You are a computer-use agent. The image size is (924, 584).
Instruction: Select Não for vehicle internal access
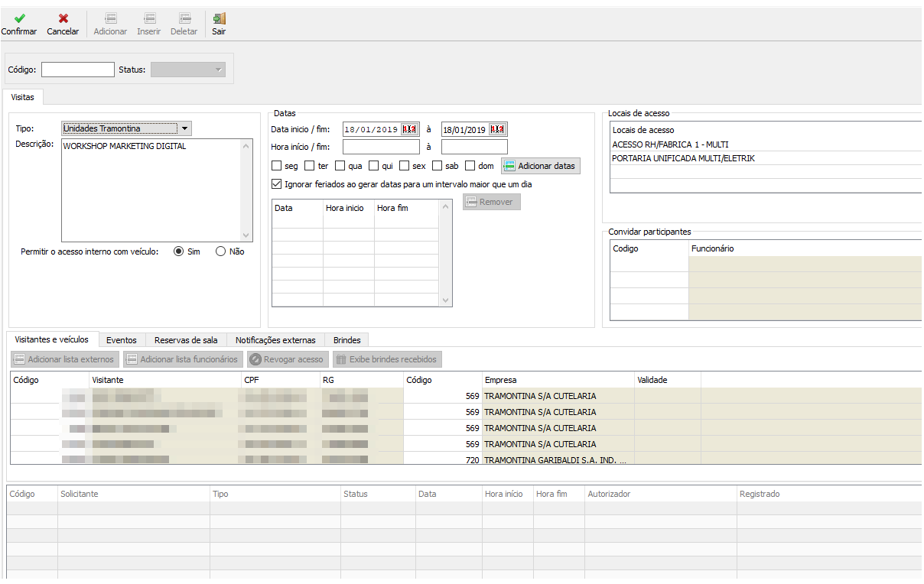coord(221,251)
